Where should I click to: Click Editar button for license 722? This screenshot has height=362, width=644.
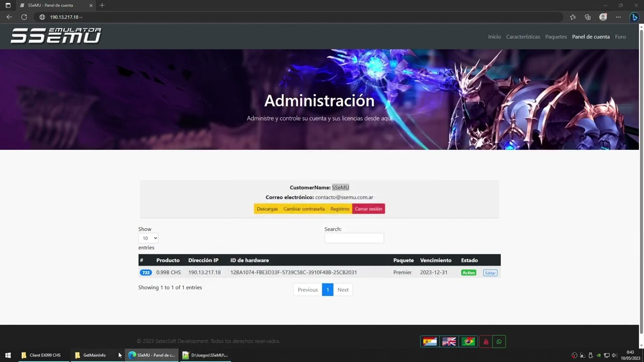coord(490,273)
